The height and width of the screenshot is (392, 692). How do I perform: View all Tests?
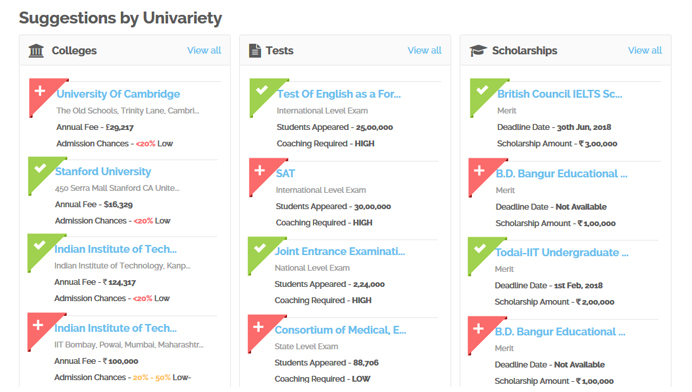tap(424, 50)
